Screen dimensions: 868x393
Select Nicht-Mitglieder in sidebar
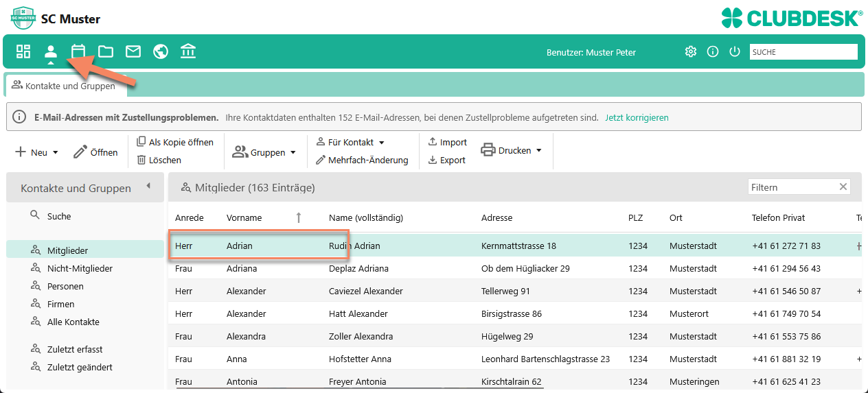[x=80, y=268]
